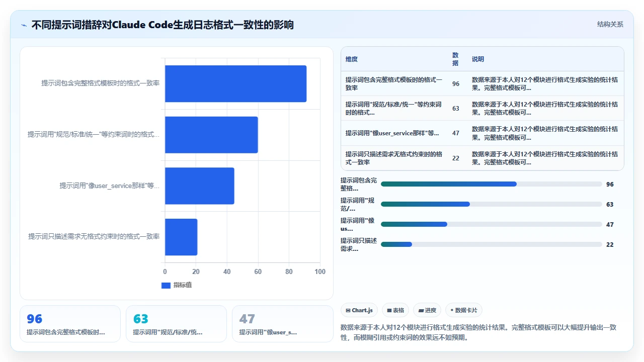The image size is (644, 362).
Task: Click the x-axis tick label 100
Action: pyautogui.click(x=320, y=271)
